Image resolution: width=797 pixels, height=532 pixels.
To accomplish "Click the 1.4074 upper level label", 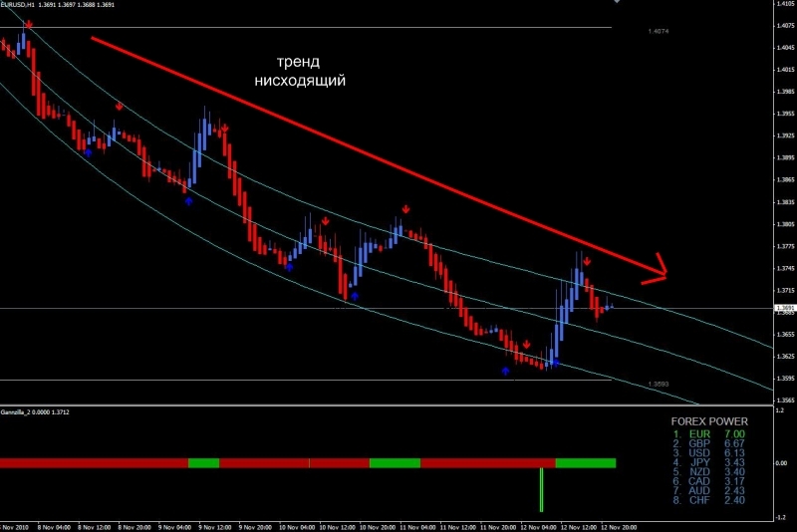I will [x=658, y=31].
